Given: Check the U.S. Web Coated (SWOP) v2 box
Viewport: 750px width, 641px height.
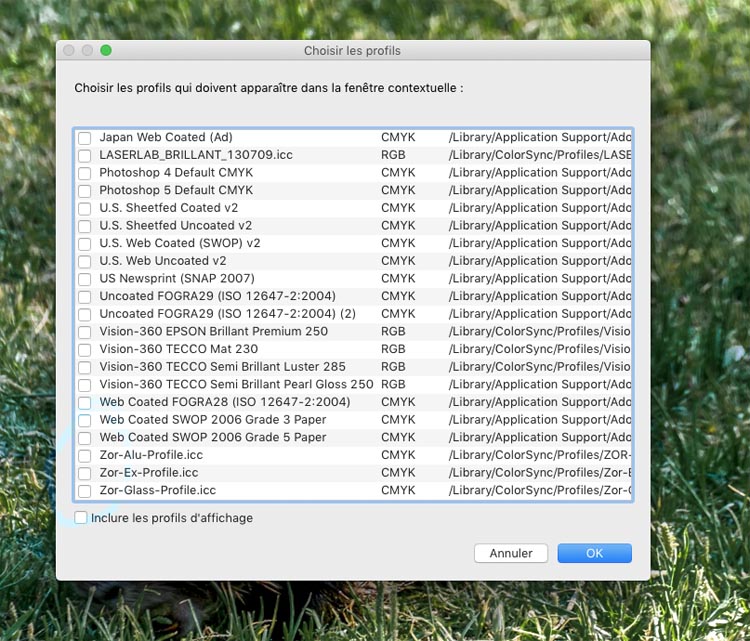Looking at the screenshot, I should (x=85, y=244).
